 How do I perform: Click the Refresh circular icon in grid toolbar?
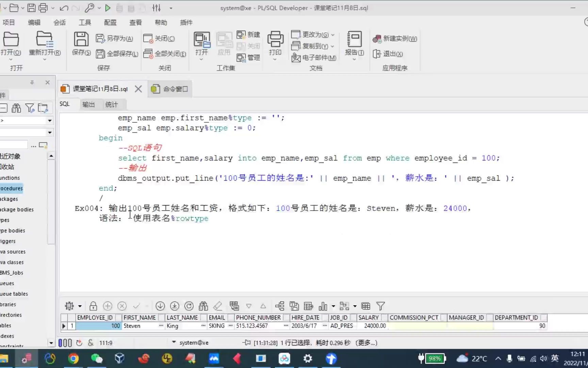pyautogui.click(x=189, y=306)
